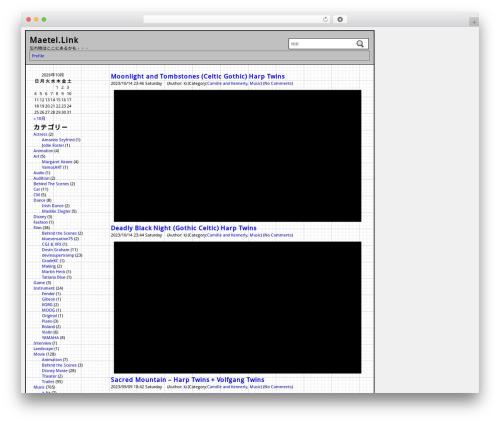Open the Music category in the sidebar
Screen dimensions: 500x423
click(39, 387)
